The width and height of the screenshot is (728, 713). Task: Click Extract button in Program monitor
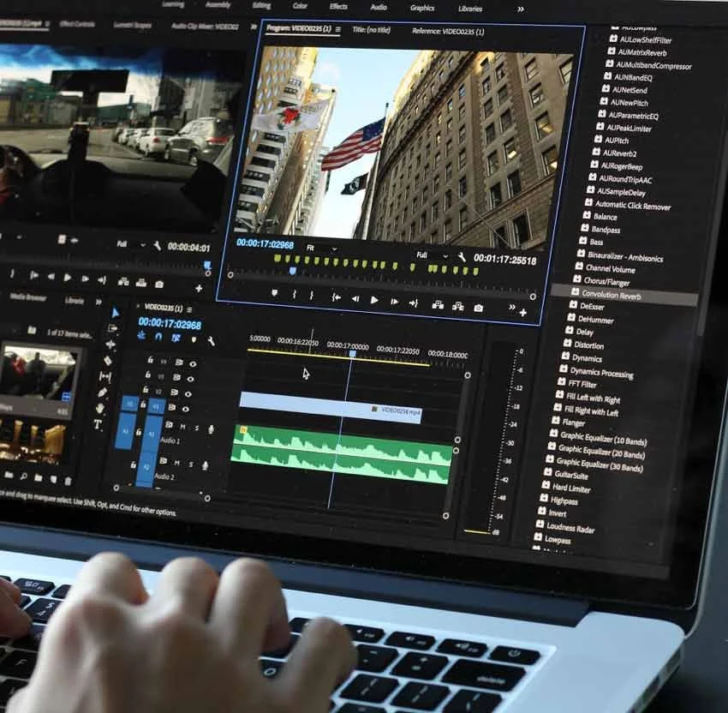pyautogui.click(x=458, y=306)
